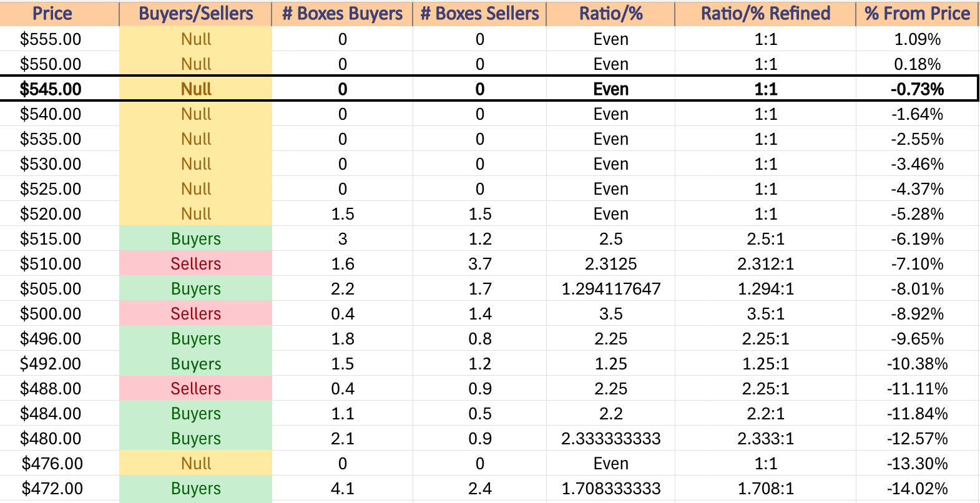
Task: Click the 4.1 boxes buyers cell
Action: point(342,488)
